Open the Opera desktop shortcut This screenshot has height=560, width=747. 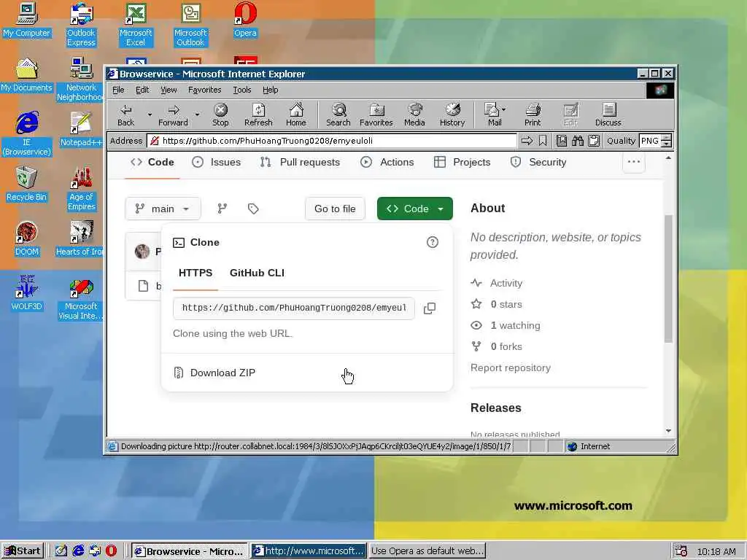click(245, 20)
